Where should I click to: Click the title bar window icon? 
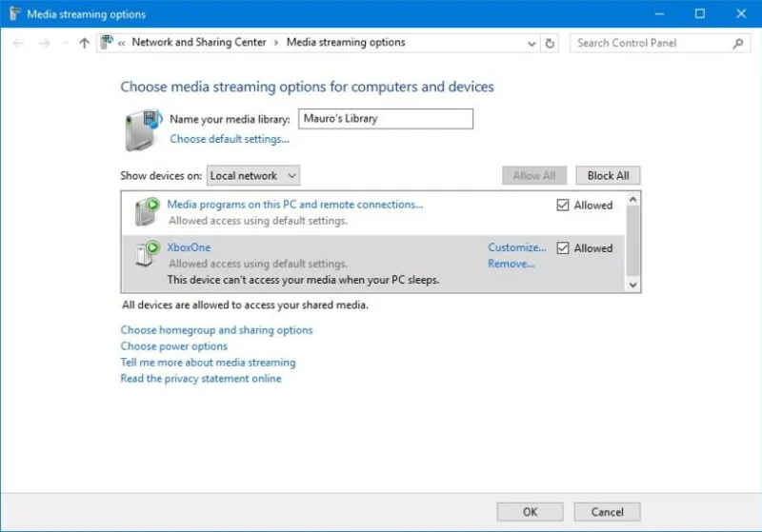pyautogui.click(x=14, y=13)
